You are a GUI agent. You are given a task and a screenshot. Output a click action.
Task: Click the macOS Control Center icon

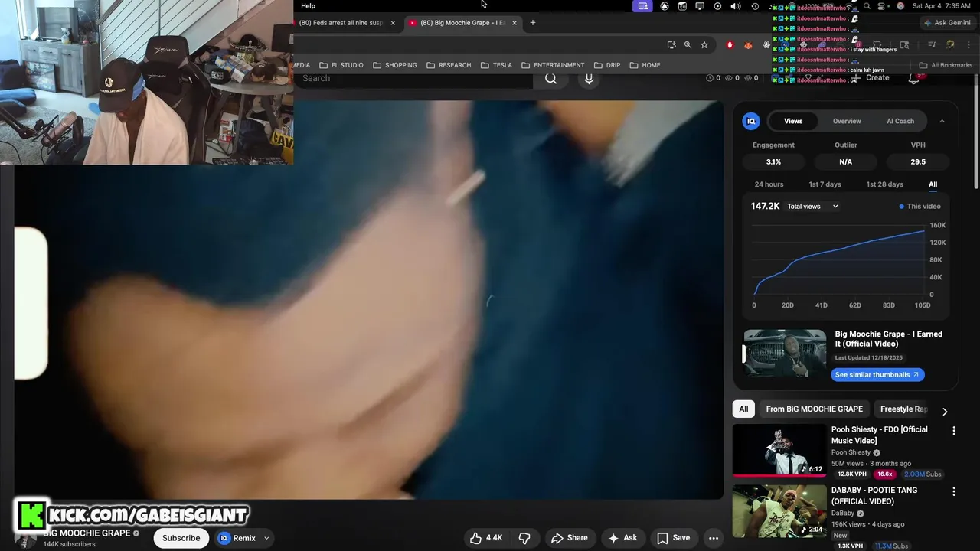[x=883, y=6]
